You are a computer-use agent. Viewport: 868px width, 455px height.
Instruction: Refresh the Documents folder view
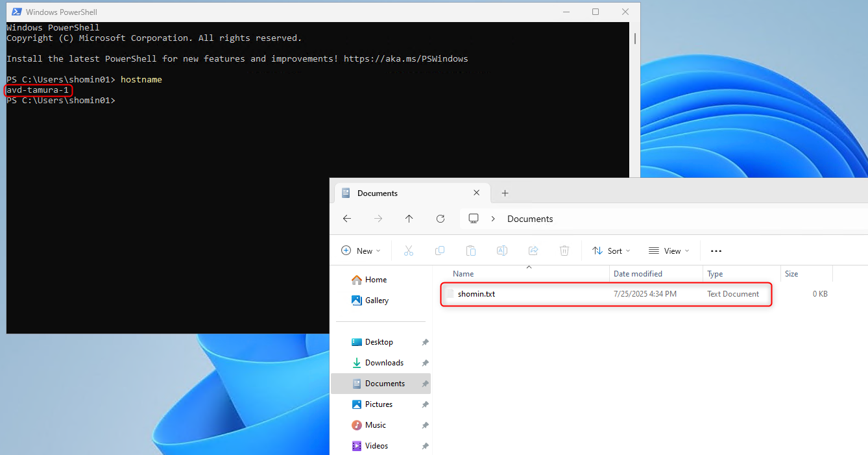pos(440,219)
